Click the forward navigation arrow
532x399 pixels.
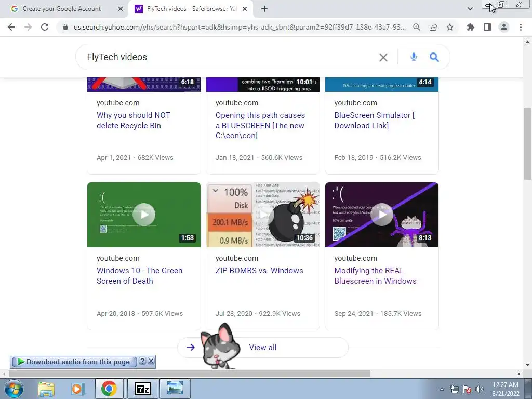pyautogui.click(x=28, y=27)
